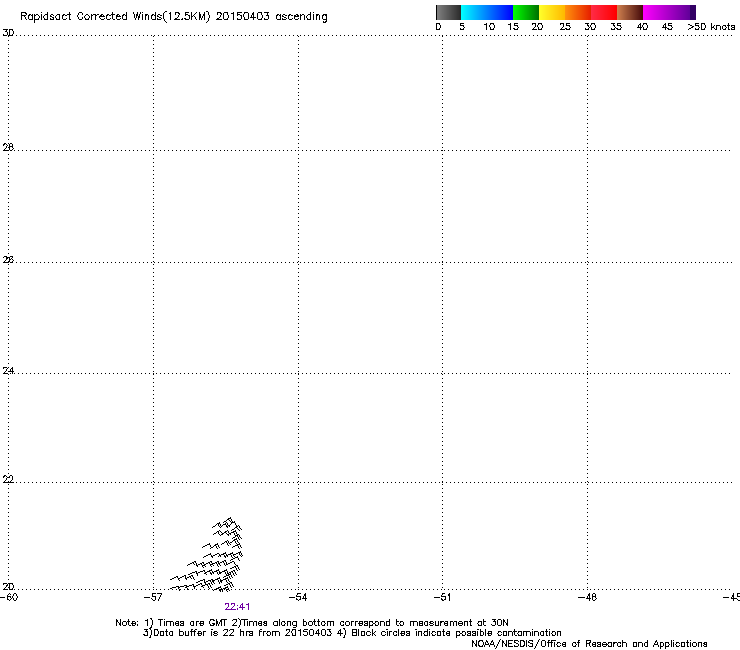Click legend tick label 45

pyautogui.click(x=667, y=27)
